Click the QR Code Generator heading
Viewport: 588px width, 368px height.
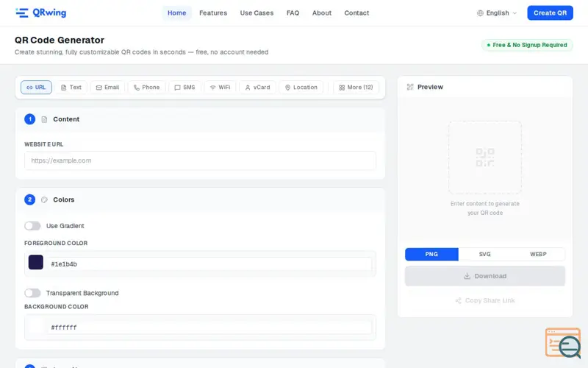point(60,40)
